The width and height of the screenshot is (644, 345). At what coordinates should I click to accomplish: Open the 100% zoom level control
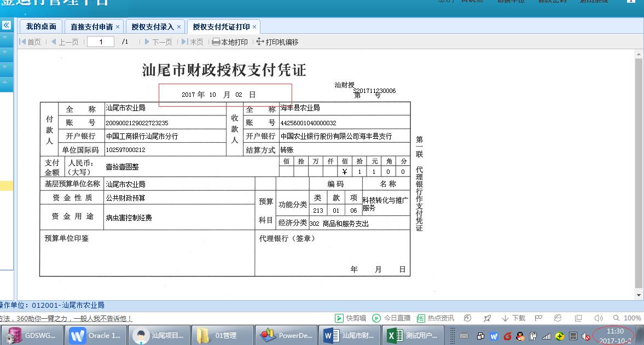[x=627, y=318]
